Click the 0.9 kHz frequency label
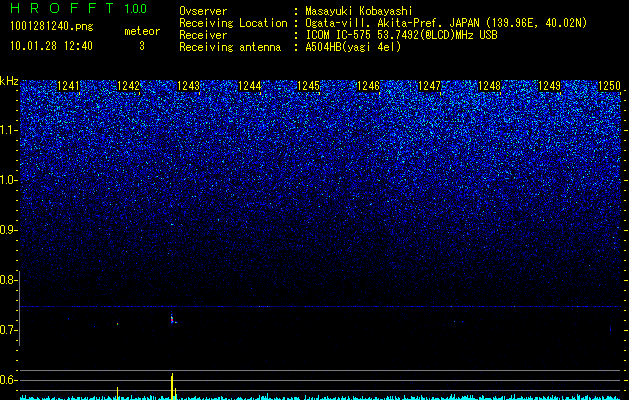Viewport: 629px width, 400px height. (x=8, y=230)
